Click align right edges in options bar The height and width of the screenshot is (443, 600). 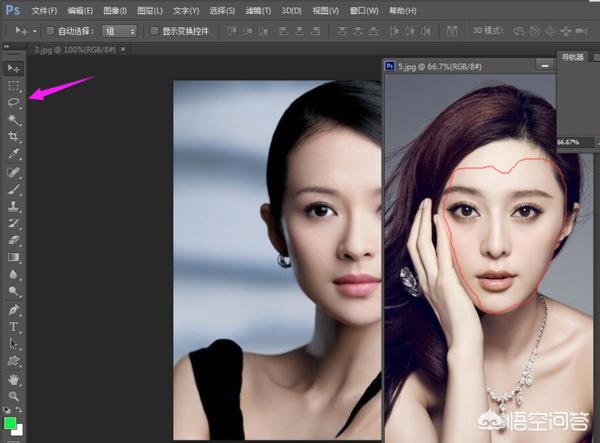click(315, 31)
